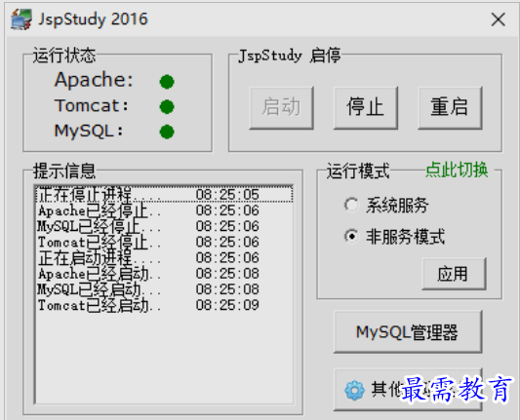Select log row MySQL已经启动 08:25:08

pyautogui.click(x=164, y=289)
